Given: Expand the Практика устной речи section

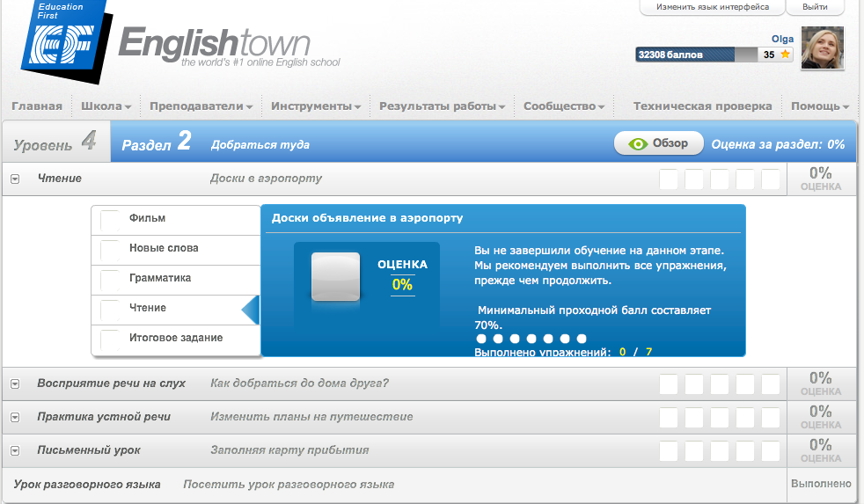Looking at the screenshot, I should pyautogui.click(x=16, y=418).
